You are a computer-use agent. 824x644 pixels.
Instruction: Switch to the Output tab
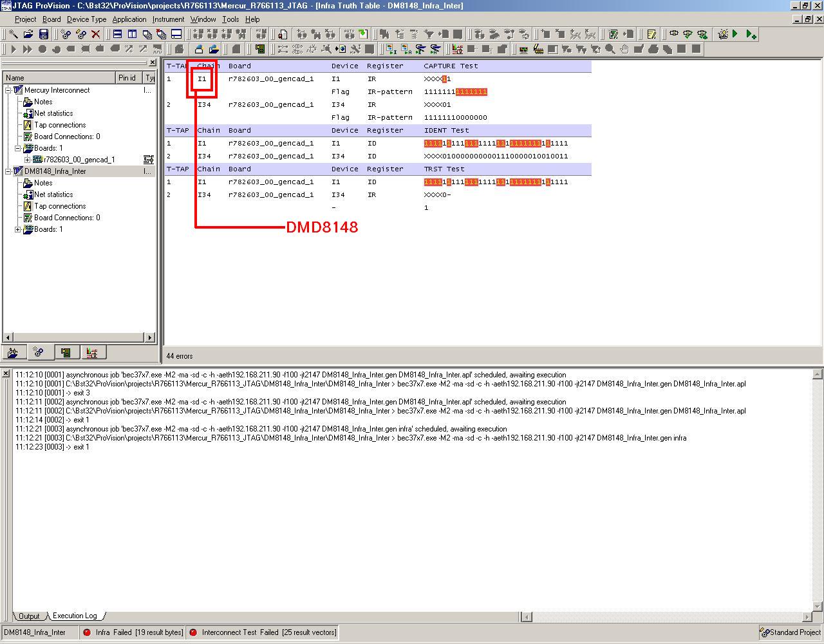pyautogui.click(x=28, y=616)
